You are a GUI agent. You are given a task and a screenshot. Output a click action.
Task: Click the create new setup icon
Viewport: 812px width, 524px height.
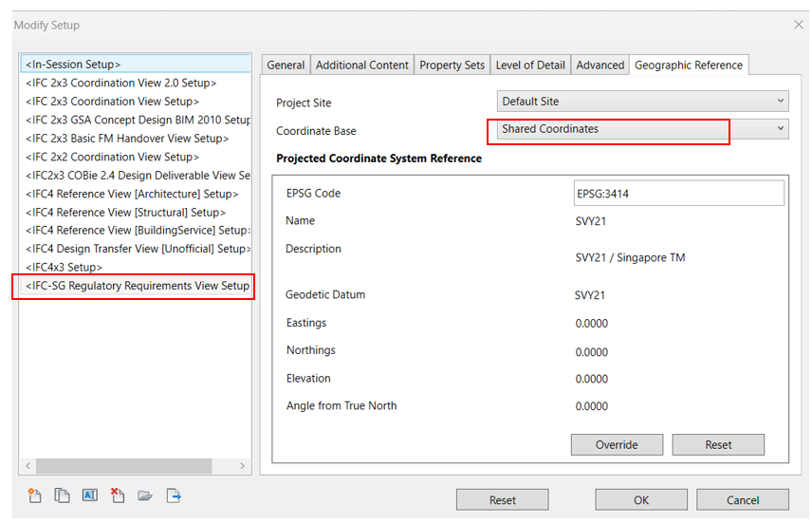[x=35, y=495]
